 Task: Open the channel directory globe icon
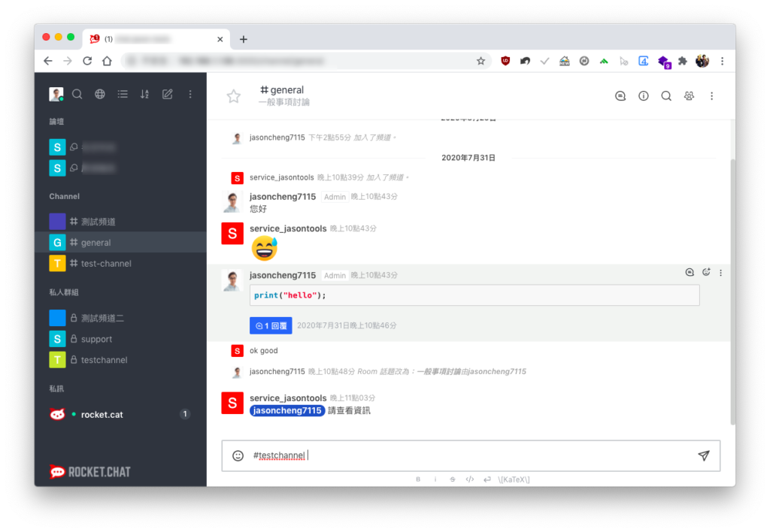pos(100,94)
